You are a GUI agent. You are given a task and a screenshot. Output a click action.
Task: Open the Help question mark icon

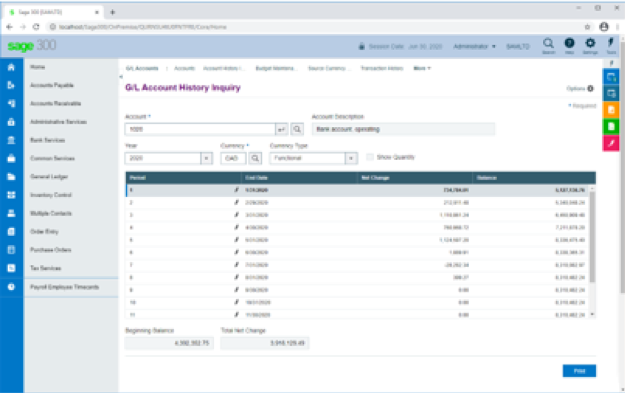[569, 43]
